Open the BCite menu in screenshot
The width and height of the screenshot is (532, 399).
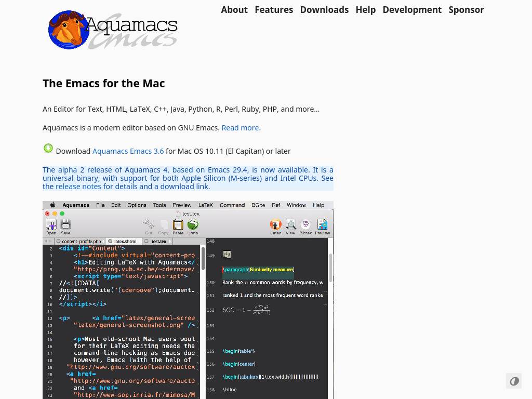coord(258,205)
